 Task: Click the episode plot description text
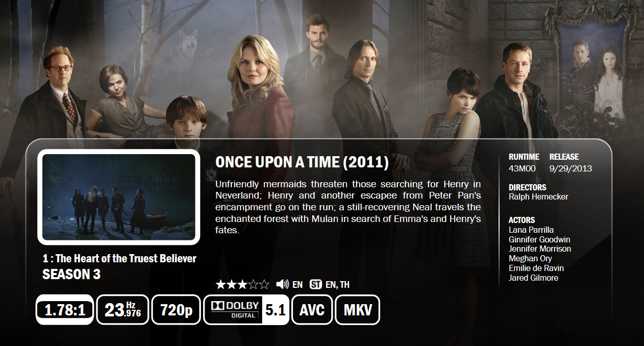pos(348,207)
